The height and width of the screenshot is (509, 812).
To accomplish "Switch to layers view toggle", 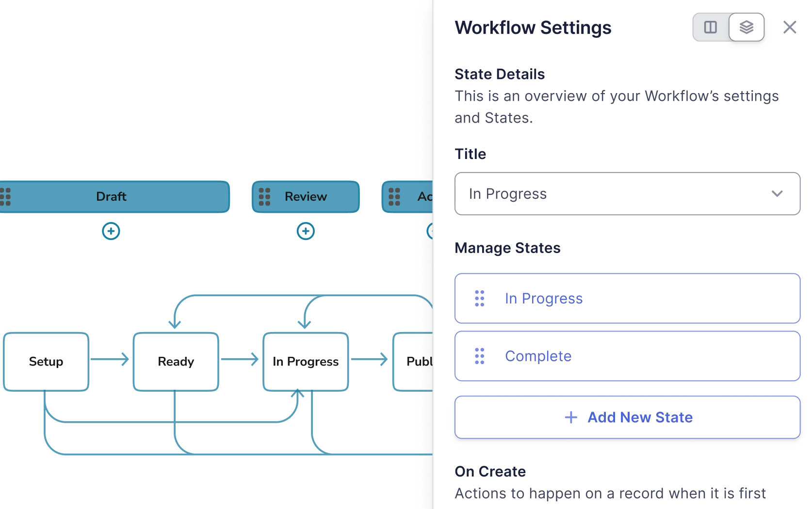I will pyautogui.click(x=746, y=27).
